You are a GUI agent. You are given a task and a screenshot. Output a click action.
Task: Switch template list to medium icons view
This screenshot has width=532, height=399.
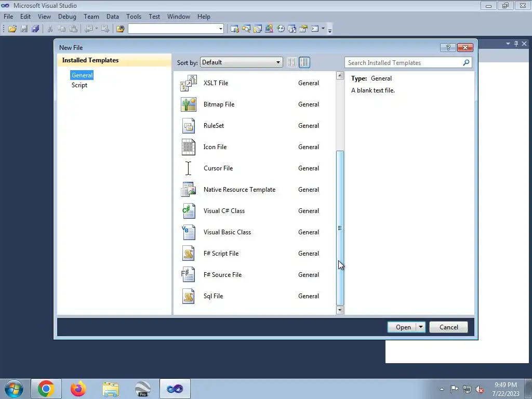tap(304, 62)
